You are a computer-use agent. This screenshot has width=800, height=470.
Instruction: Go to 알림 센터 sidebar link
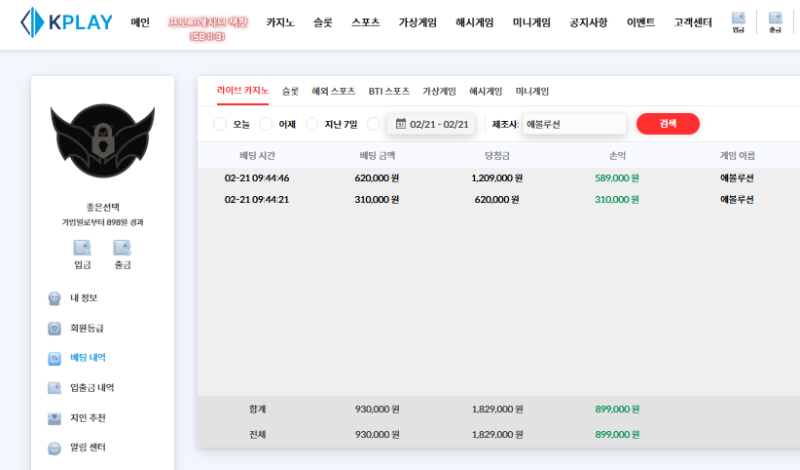pyautogui.click(x=88, y=448)
